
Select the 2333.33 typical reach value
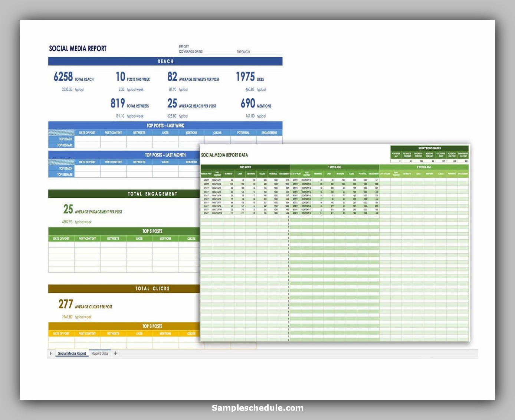[x=67, y=89]
